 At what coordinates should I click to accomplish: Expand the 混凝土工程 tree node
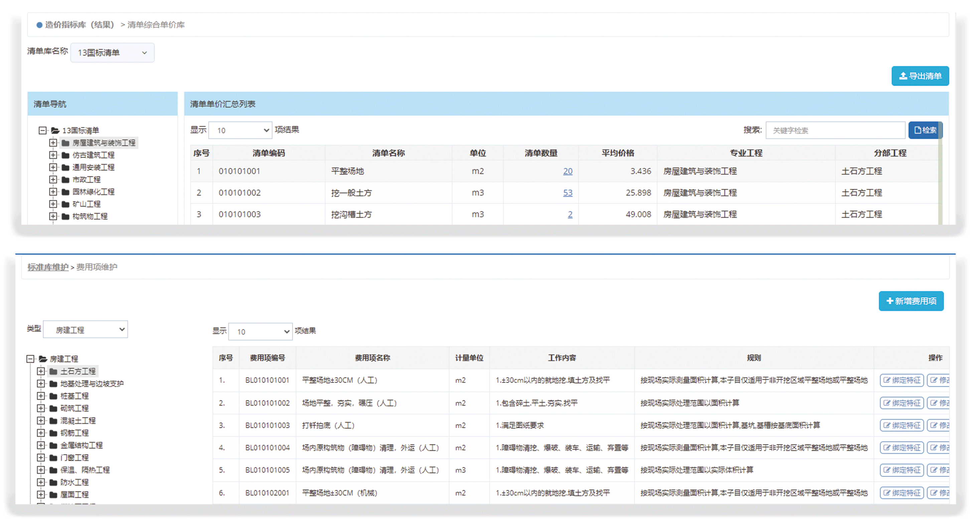coord(41,421)
